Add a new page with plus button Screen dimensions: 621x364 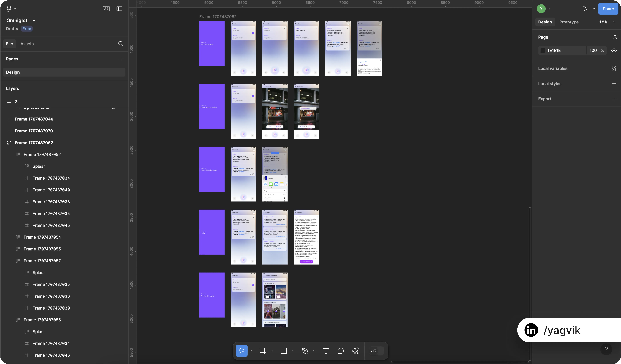tap(121, 59)
